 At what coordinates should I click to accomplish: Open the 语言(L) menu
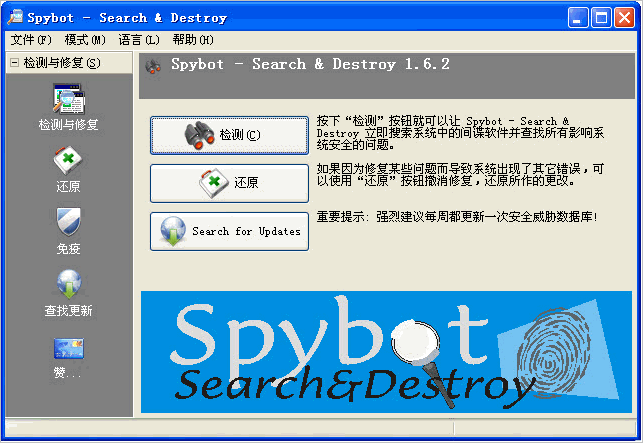pos(139,40)
